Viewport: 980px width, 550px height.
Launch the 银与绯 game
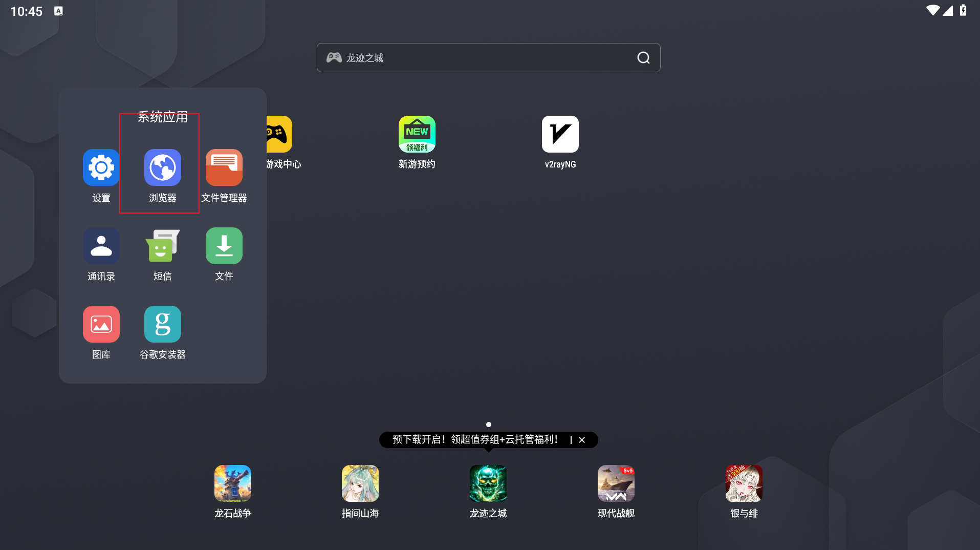(x=744, y=483)
